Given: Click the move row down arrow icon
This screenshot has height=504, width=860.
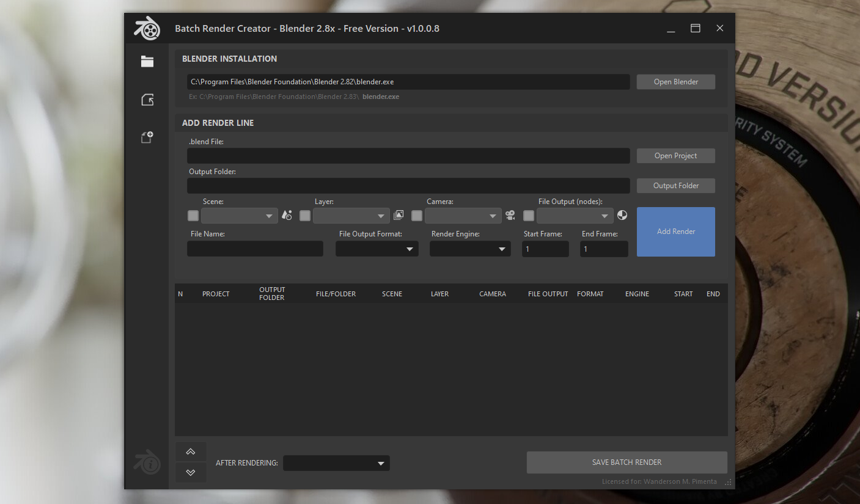Looking at the screenshot, I should click(191, 472).
